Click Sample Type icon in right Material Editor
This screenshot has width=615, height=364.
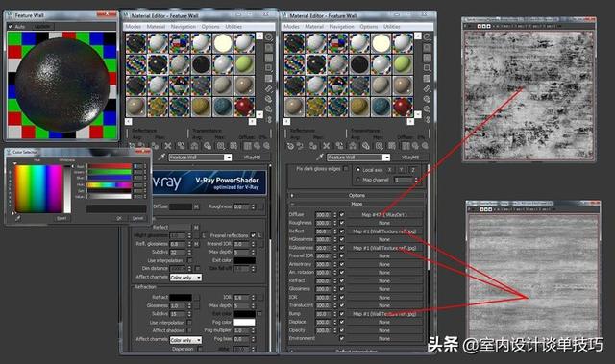click(x=427, y=37)
